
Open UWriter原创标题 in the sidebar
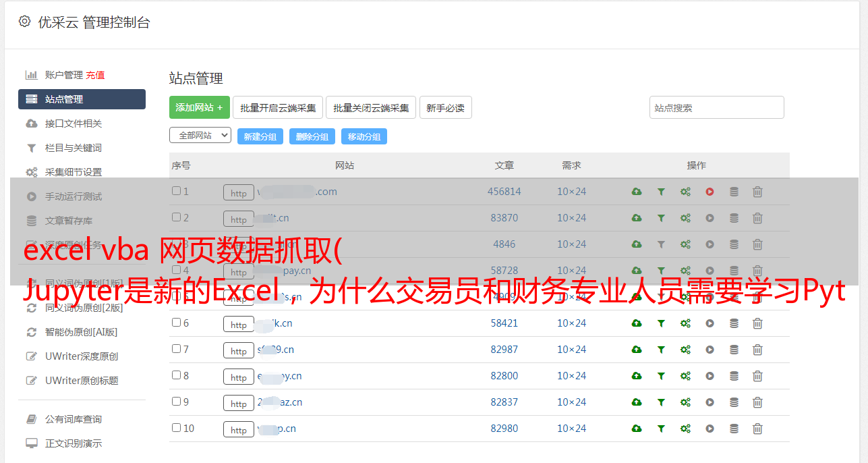click(x=82, y=381)
